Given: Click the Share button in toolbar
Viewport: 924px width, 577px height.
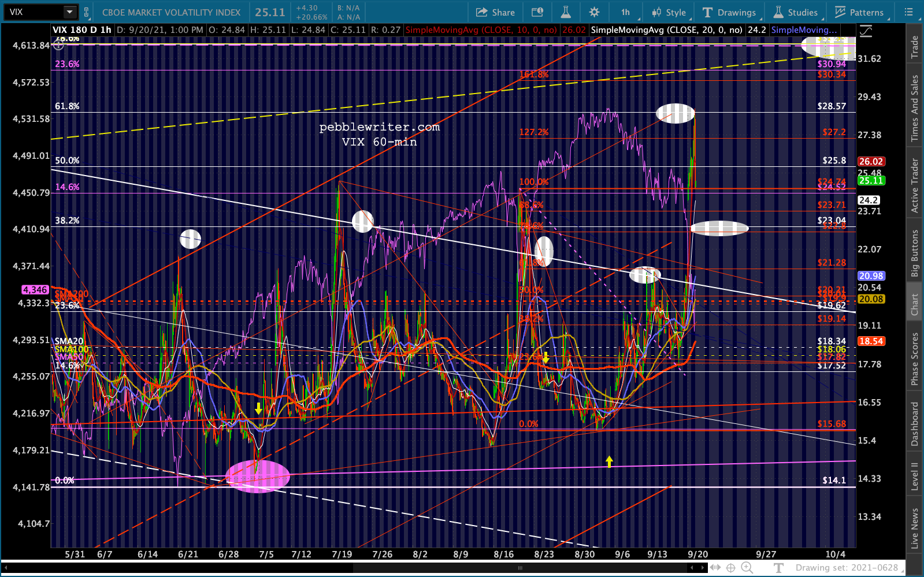Looking at the screenshot, I should pos(495,12).
